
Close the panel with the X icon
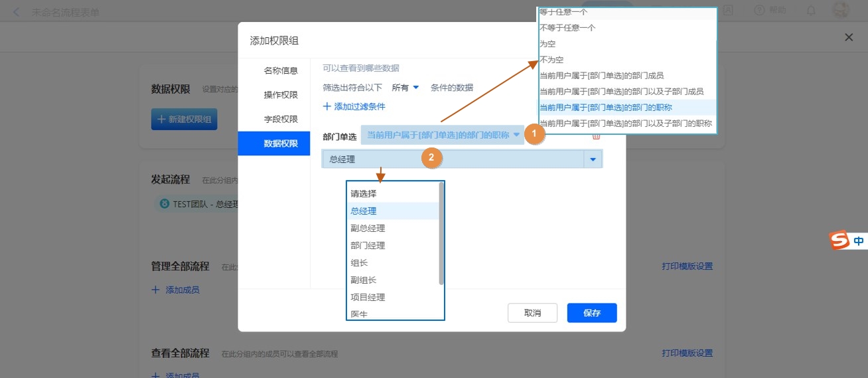pos(849,37)
